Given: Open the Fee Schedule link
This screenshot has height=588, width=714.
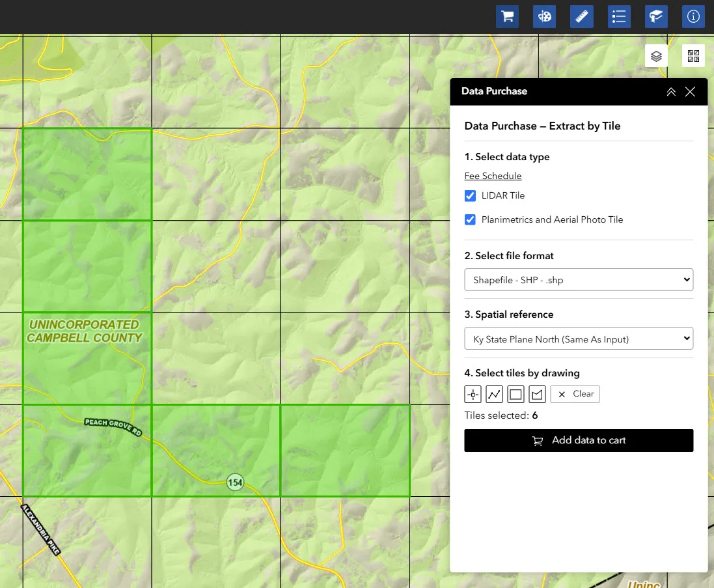Looking at the screenshot, I should (493, 176).
